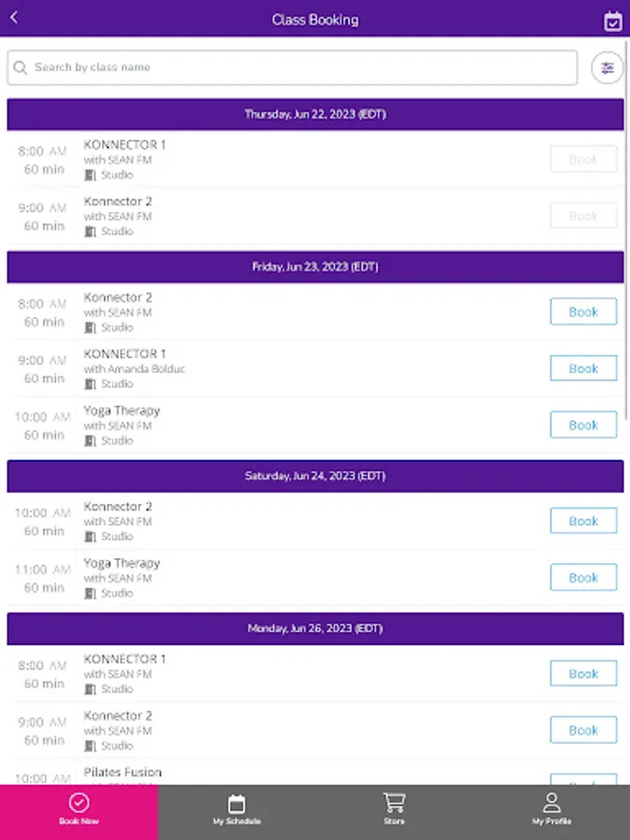
Task: Click the Pilates Fusion class row
Action: point(280,775)
